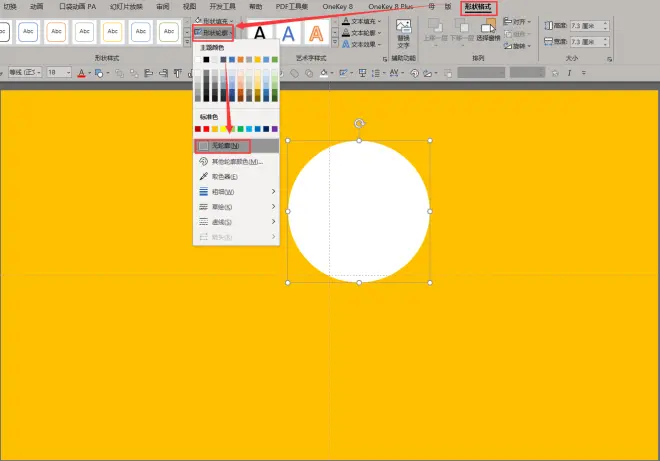Switch to the Animations (动画) tab

(37, 6)
